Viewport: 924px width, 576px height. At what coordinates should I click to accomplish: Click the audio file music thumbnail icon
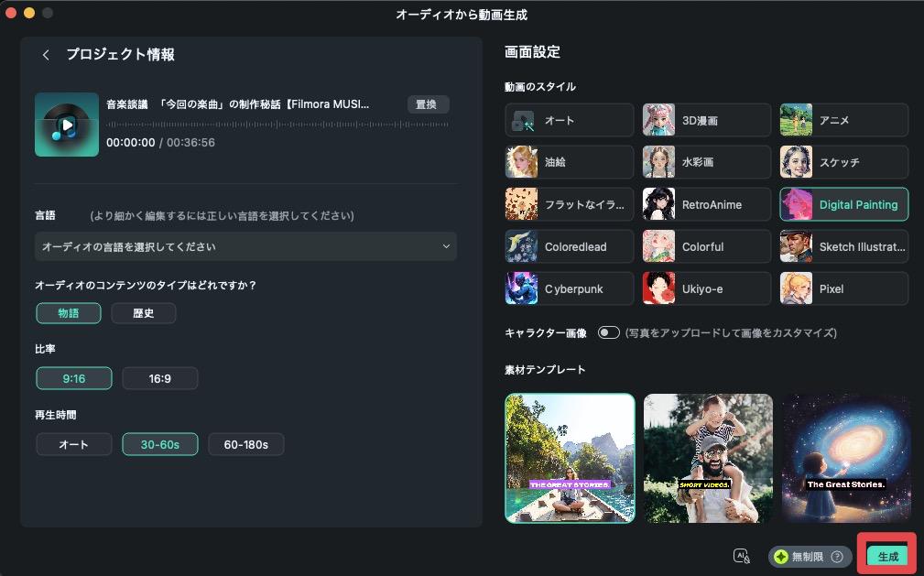pyautogui.click(x=67, y=125)
